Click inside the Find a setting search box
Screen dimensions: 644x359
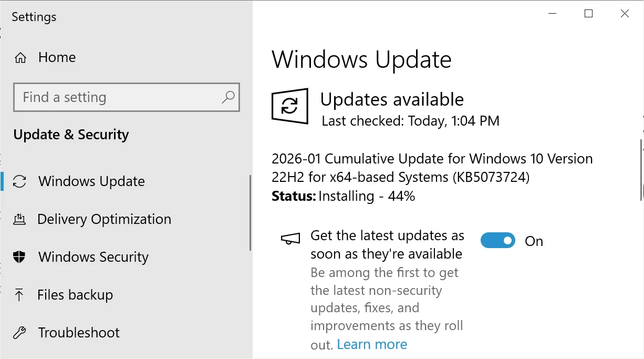coord(105,97)
